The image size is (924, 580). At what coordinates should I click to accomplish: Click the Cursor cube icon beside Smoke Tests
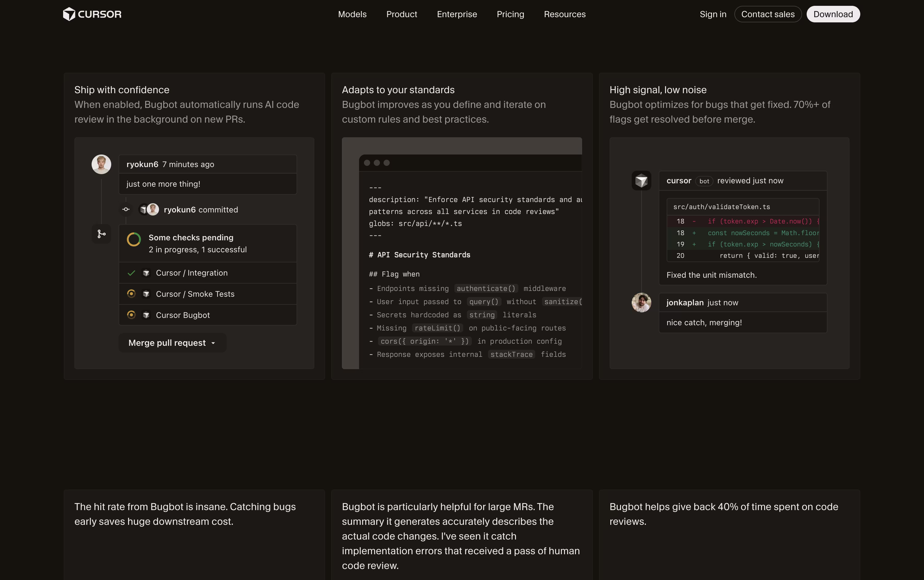146,294
